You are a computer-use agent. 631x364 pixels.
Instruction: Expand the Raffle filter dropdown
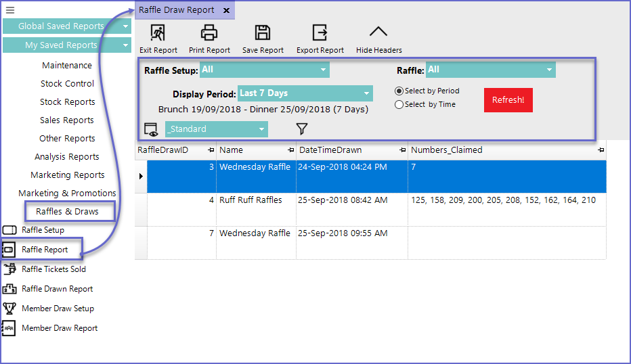[x=548, y=70]
